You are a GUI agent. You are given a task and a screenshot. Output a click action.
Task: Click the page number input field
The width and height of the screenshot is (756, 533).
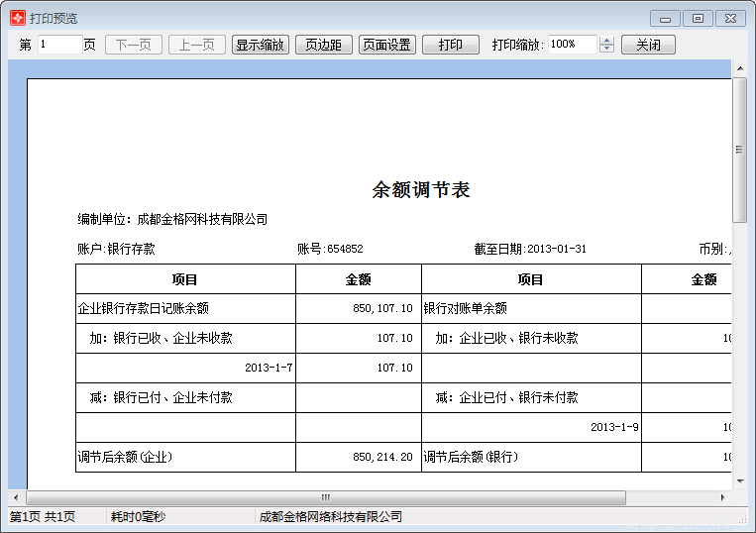pos(59,45)
